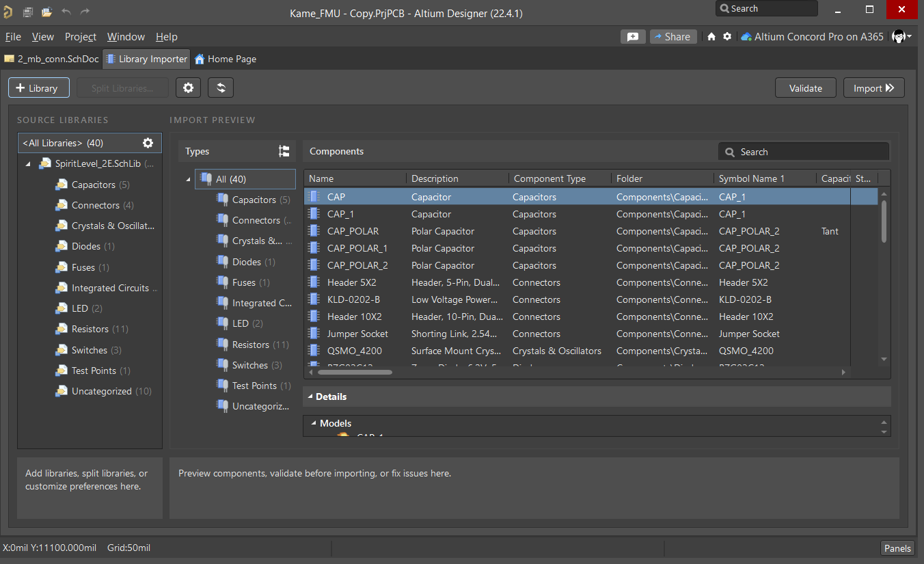This screenshot has height=564, width=924.
Task: Click the Import button
Action: coord(873,88)
